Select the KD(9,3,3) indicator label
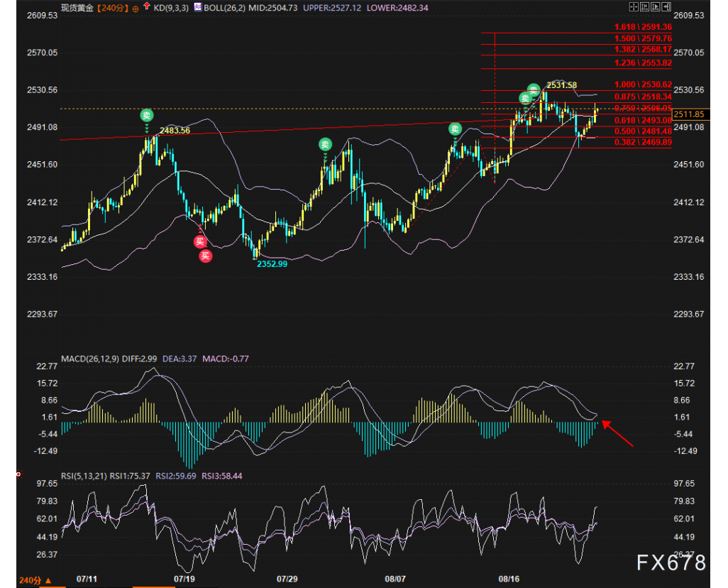 [x=171, y=8]
